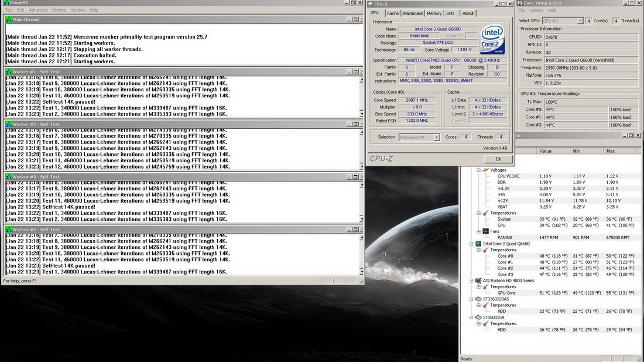Click the Worker #1 window vertical scrollbar
Image resolution: width=644 pixels, height=362 pixels.
pos(361,97)
